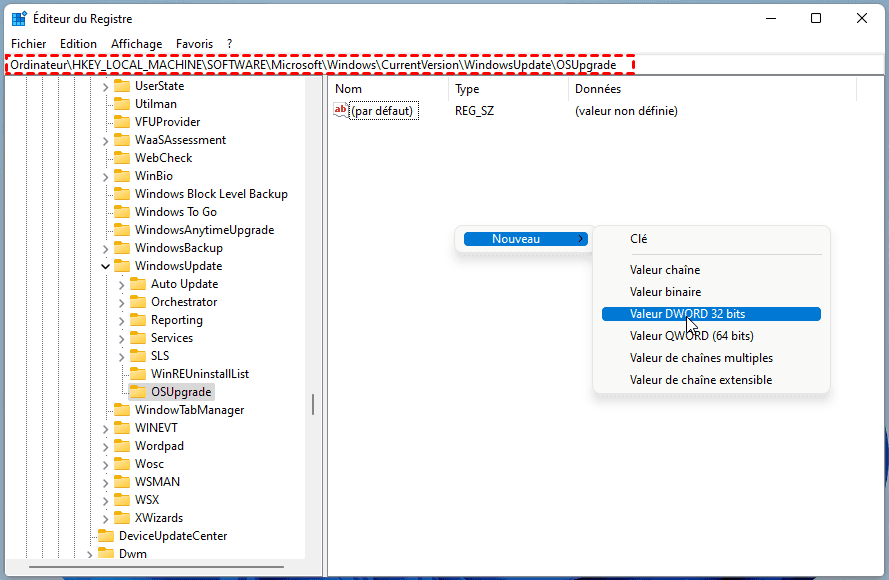
Task: Click the Utilman folder icon
Action: [122, 104]
